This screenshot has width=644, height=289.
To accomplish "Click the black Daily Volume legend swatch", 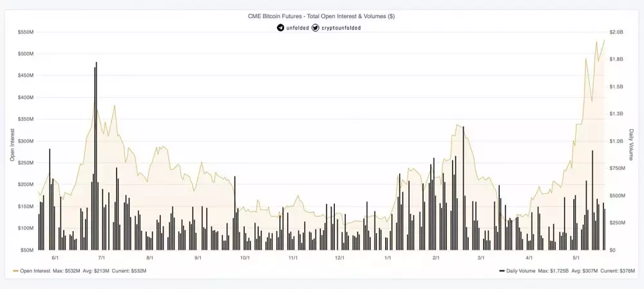I will [502, 271].
